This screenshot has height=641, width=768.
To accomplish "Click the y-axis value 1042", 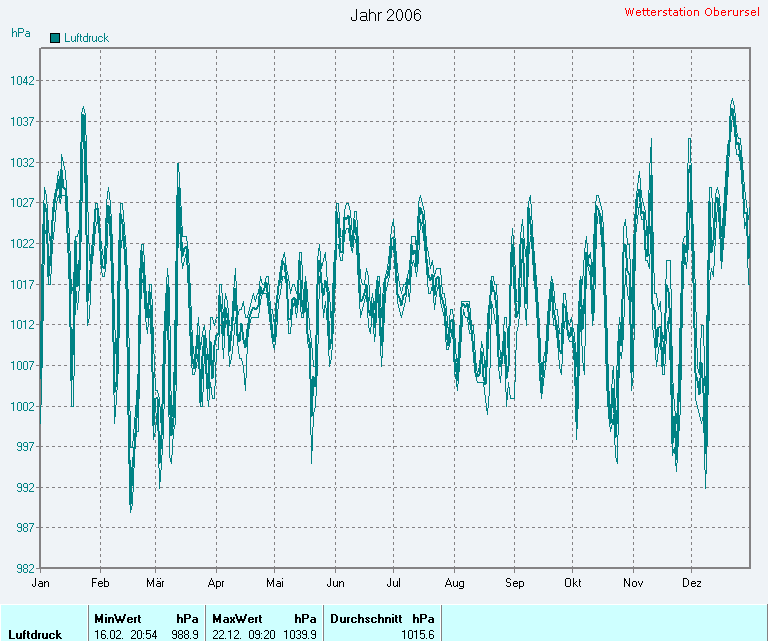I will [23, 80].
